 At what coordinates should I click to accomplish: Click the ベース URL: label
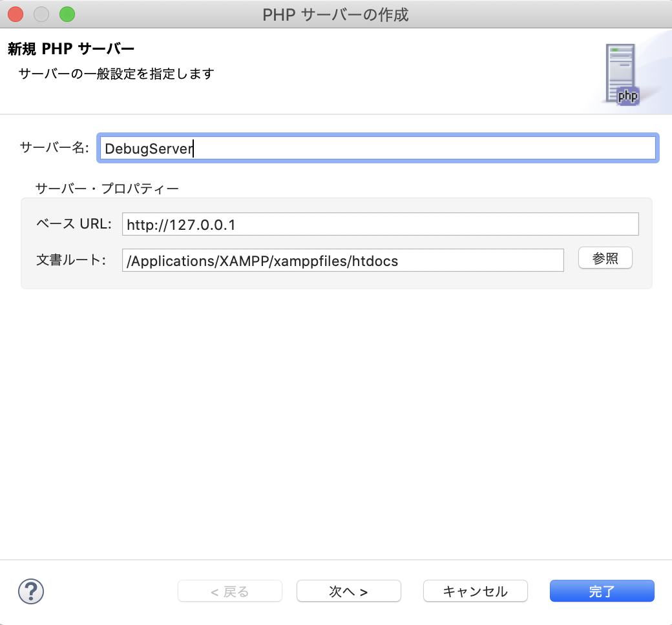[x=74, y=223]
